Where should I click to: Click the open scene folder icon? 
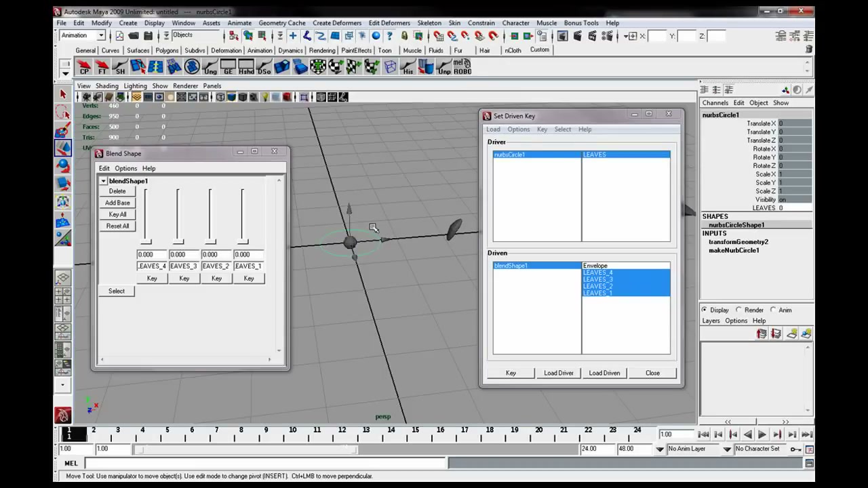pyautogui.click(x=134, y=36)
